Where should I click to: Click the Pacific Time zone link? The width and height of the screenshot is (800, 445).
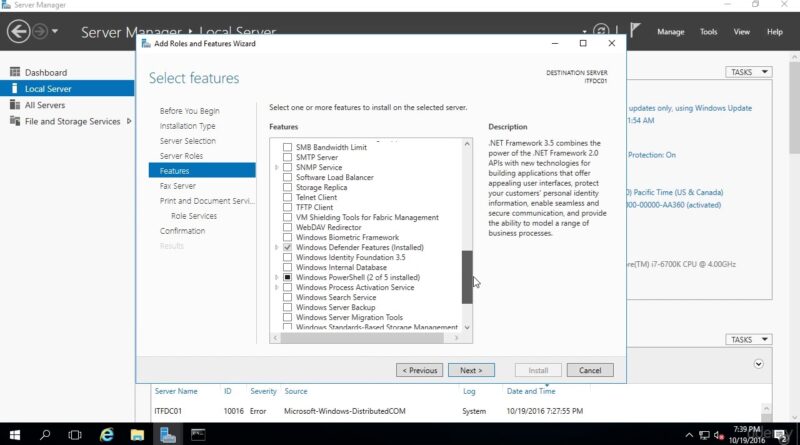[x=675, y=192]
